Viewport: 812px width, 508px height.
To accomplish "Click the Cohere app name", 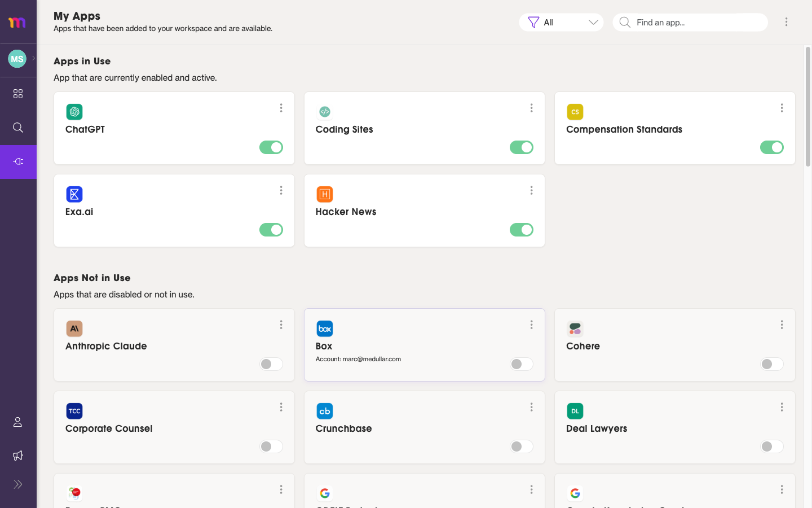I will pyautogui.click(x=583, y=346).
